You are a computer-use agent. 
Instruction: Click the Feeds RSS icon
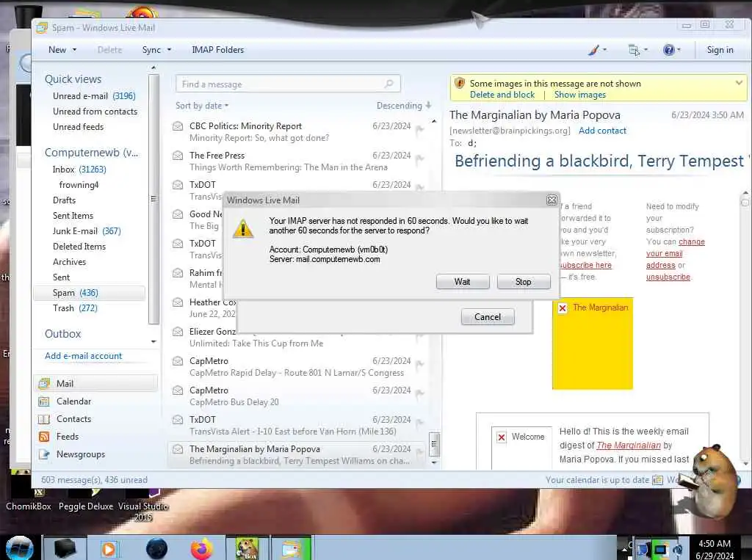[43, 436]
